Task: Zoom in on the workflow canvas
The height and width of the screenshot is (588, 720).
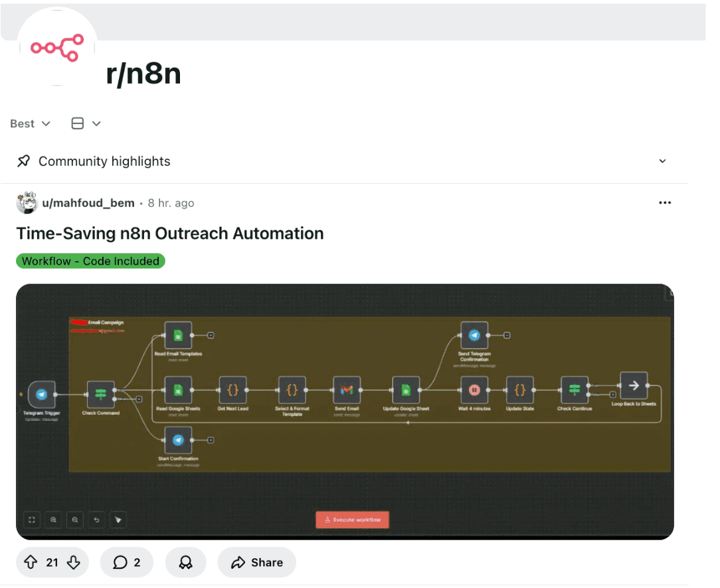Action: pos(52,520)
